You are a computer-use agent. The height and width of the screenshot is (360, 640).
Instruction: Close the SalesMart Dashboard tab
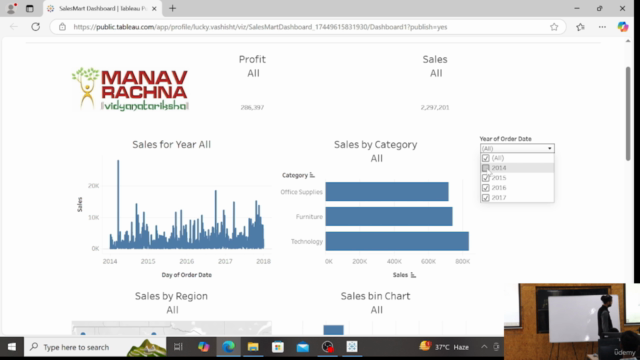pos(154,8)
